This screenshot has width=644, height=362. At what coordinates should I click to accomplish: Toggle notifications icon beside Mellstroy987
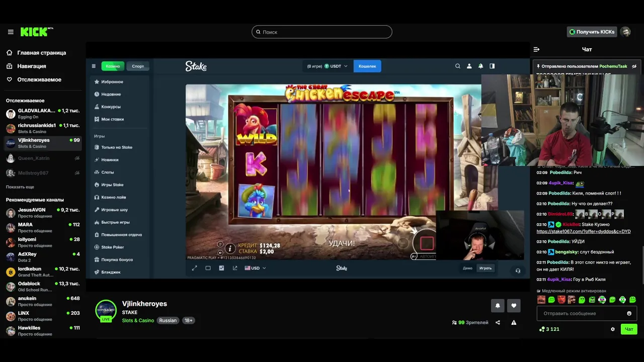click(x=77, y=173)
